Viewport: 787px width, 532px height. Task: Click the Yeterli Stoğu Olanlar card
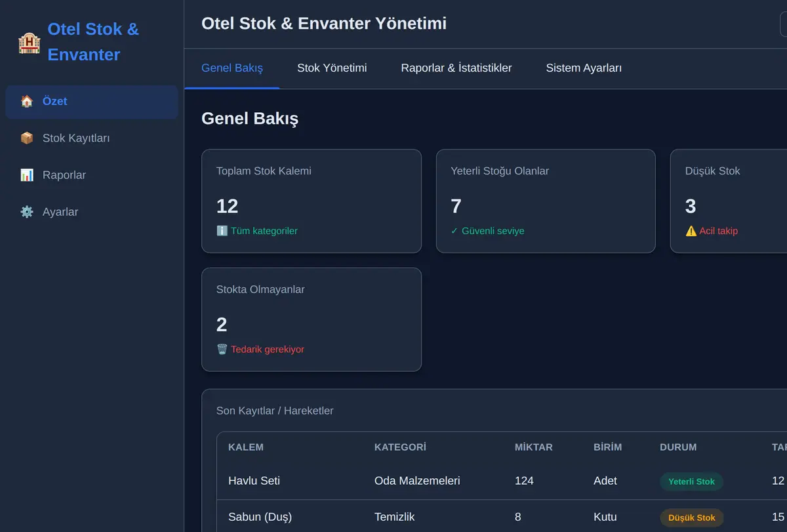[x=546, y=201]
